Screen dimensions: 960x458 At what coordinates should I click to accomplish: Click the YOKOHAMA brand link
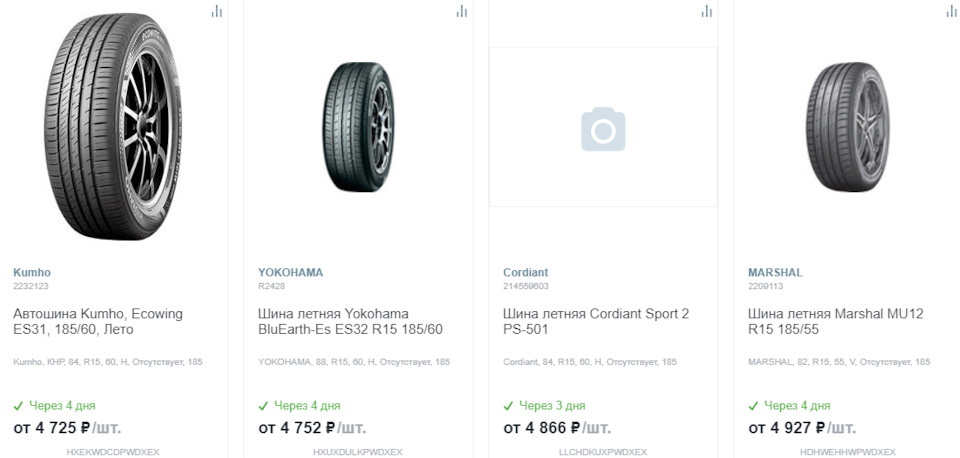(x=290, y=272)
